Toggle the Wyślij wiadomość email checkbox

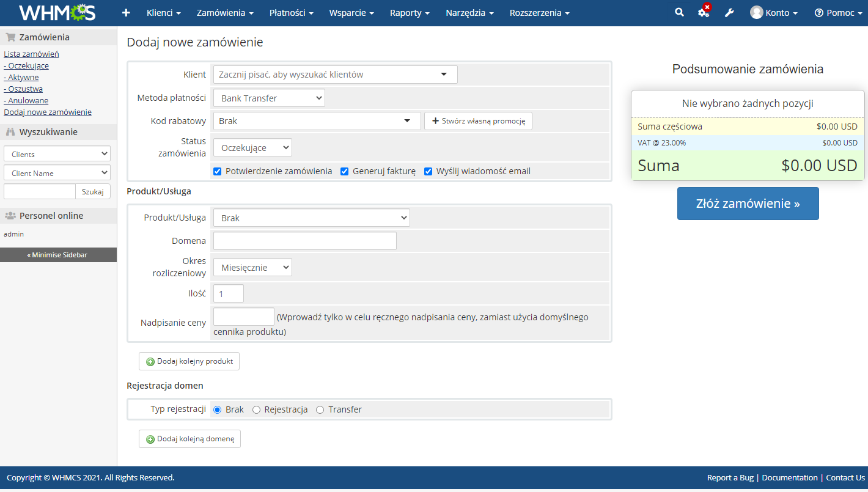pyautogui.click(x=428, y=171)
